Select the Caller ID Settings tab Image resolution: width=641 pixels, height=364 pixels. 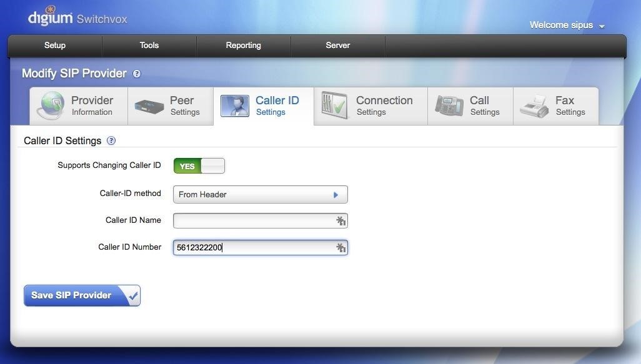click(x=264, y=106)
